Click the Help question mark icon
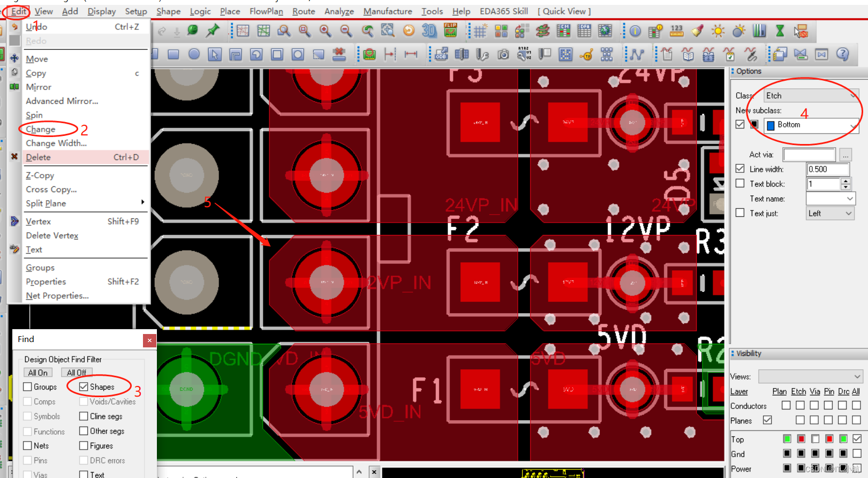868x478 pixels. pyautogui.click(x=842, y=54)
